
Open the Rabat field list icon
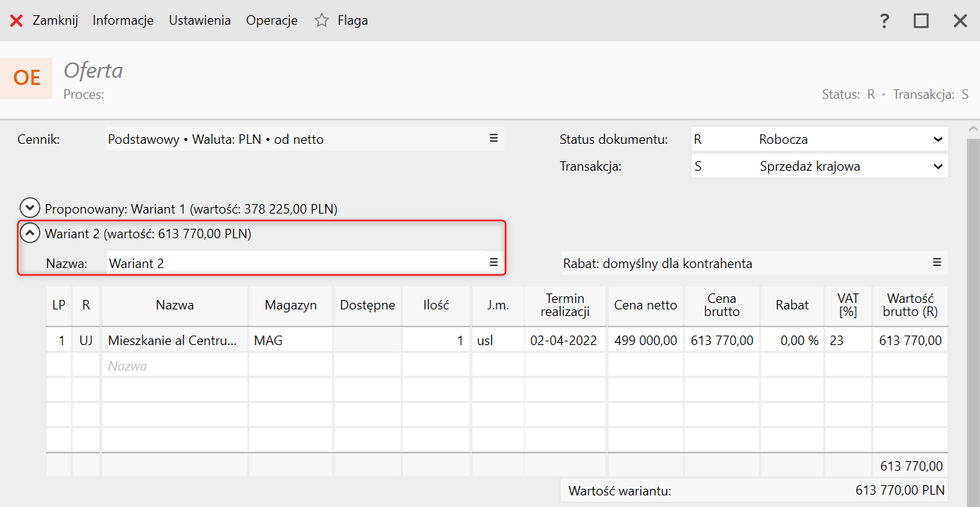(937, 262)
